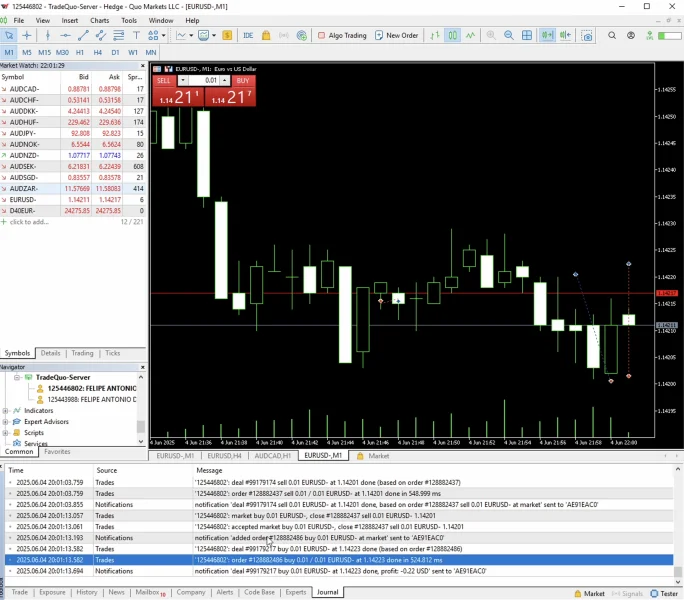Toggle Algo Trading on or off
The height and width of the screenshot is (600, 684).
pyautogui.click(x=342, y=35)
